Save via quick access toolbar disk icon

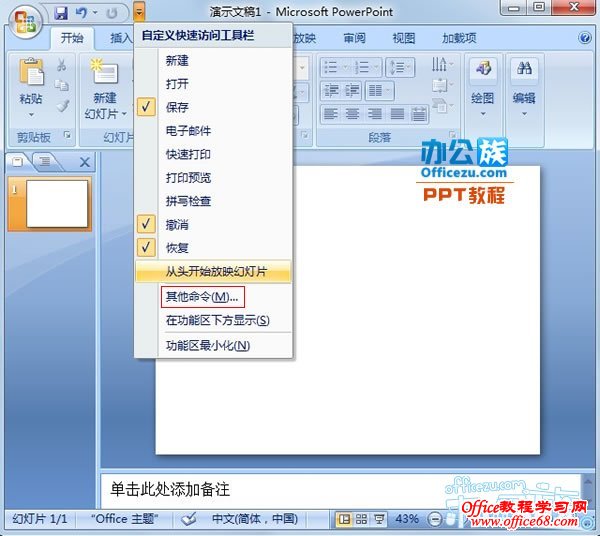[x=61, y=13]
